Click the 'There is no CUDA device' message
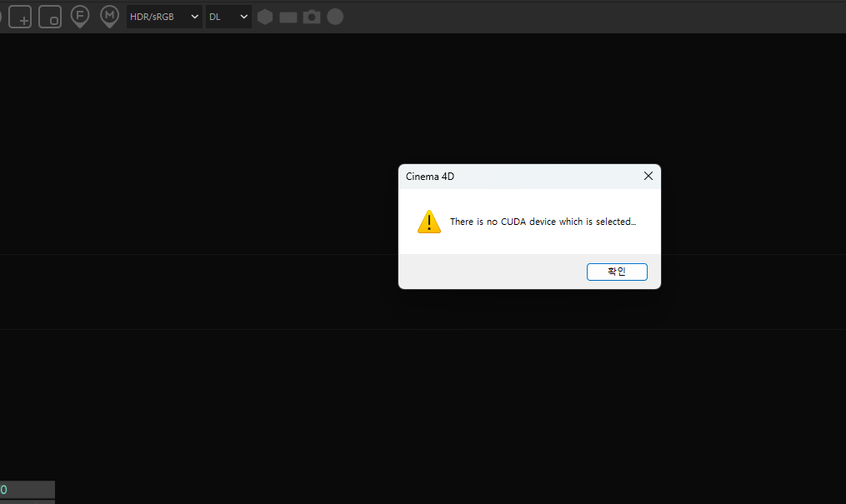The height and width of the screenshot is (504, 846). tap(543, 222)
